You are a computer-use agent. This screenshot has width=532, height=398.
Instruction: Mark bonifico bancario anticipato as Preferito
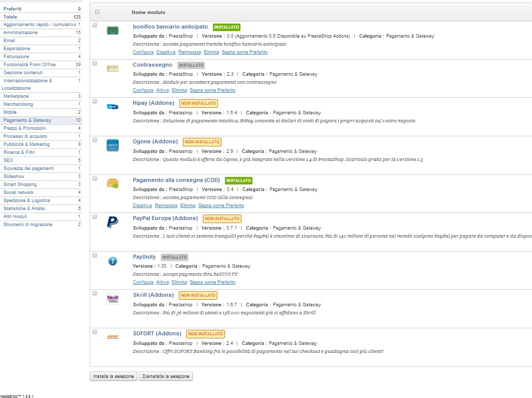tap(244, 52)
